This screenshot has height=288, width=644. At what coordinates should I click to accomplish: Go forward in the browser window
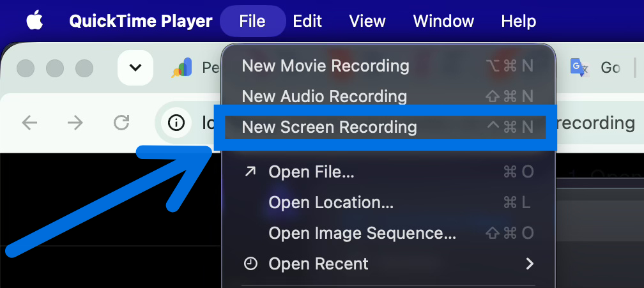75,123
